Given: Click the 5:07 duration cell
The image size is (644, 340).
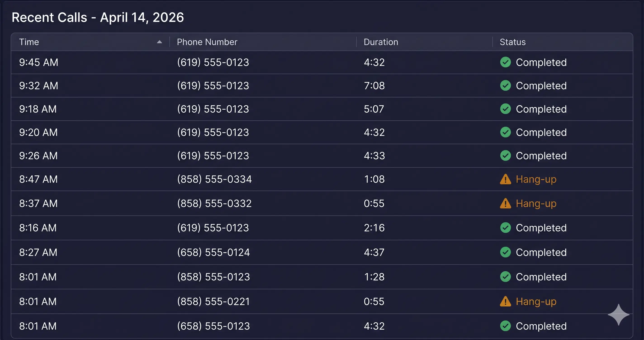Looking at the screenshot, I should pos(374,109).
